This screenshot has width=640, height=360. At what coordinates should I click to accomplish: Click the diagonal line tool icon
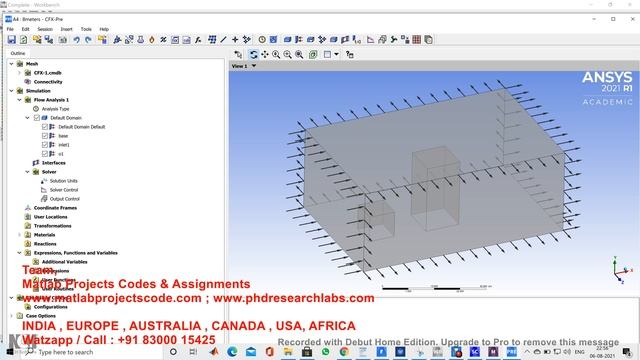(x=223, y=40)
